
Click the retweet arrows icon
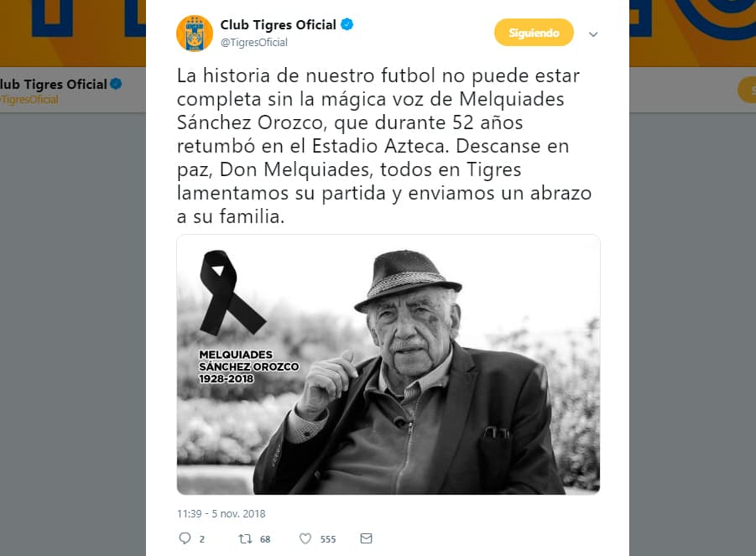[245, 538]
